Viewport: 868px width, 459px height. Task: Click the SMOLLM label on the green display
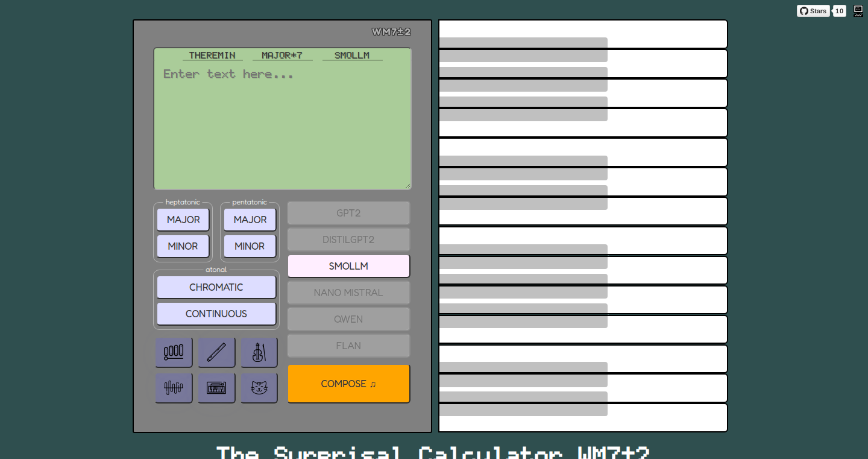point(352,55)
